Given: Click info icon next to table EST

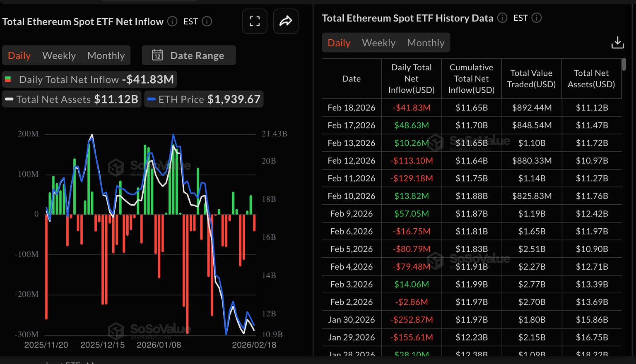Looking at the screenshot, I should point(537,18).
